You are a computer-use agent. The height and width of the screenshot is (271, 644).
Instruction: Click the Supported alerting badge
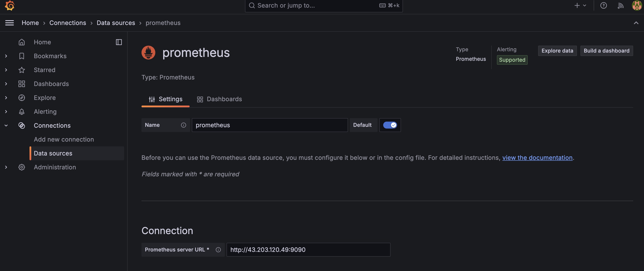(512, 60)
